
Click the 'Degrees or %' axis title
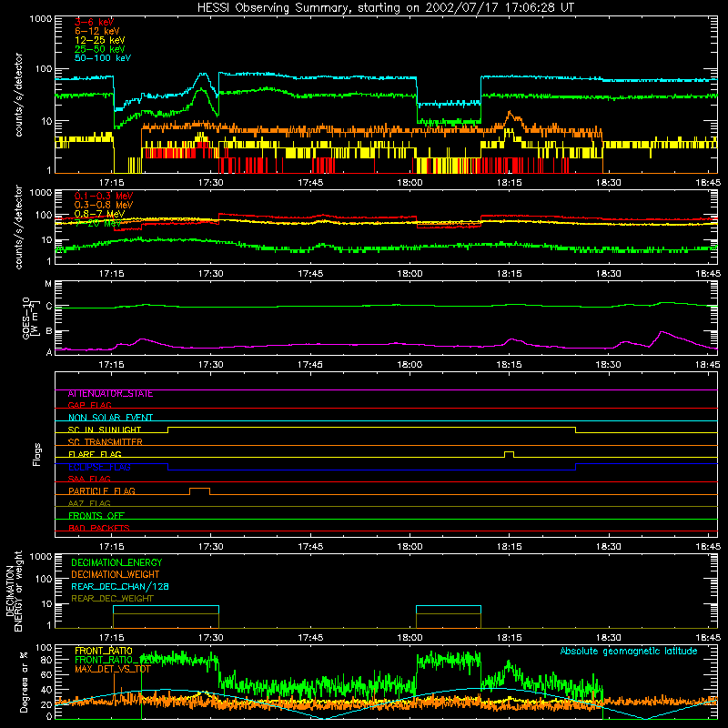[25, 682]
